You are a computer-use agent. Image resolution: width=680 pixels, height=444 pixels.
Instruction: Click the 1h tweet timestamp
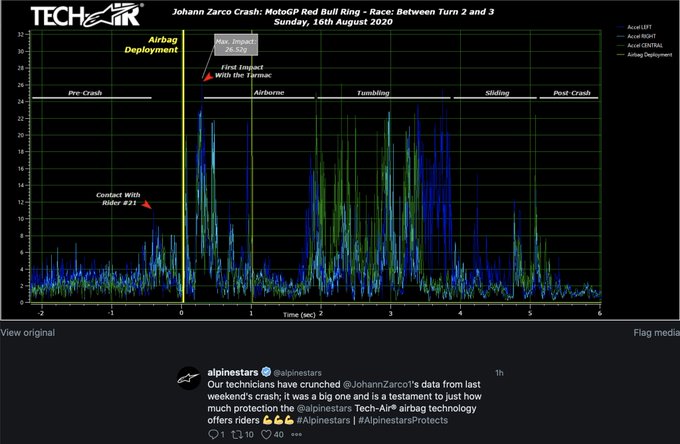coord(499,372)
